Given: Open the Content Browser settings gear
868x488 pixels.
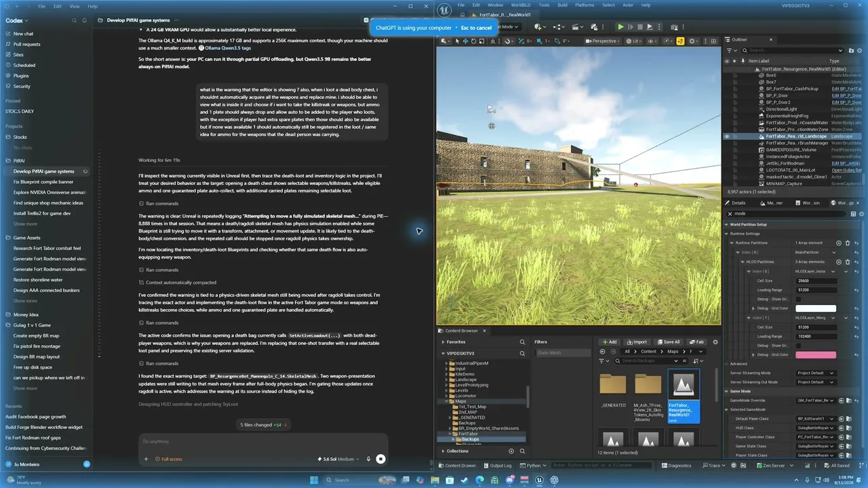Looking at the screenshot, I should (715, 342).
